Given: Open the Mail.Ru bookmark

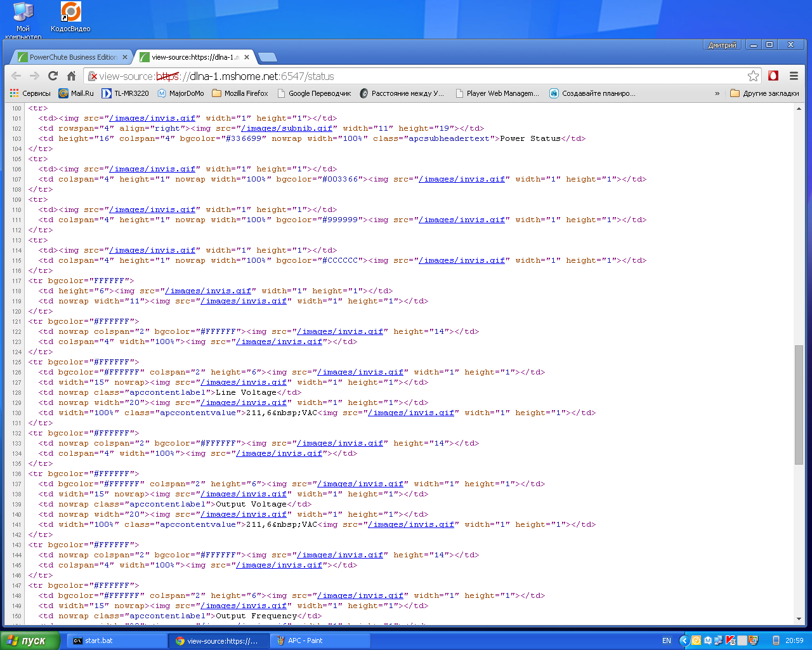Looking at the screenshot, I should [76, 93].
